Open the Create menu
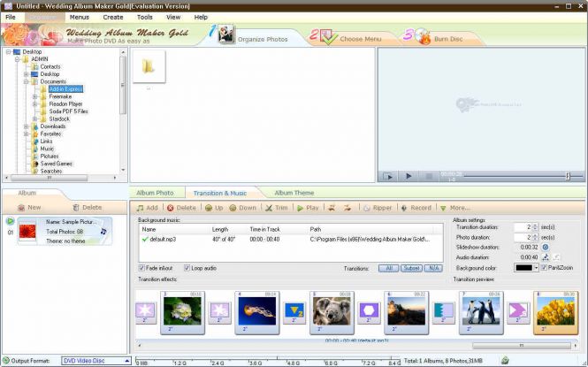The width and height of the screenshot is (588, 367). tap(113, 17)
